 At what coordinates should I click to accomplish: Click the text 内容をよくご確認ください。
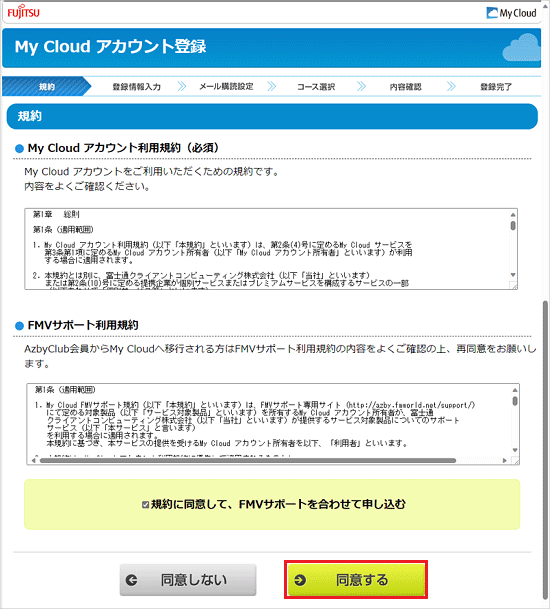[87, 186]
